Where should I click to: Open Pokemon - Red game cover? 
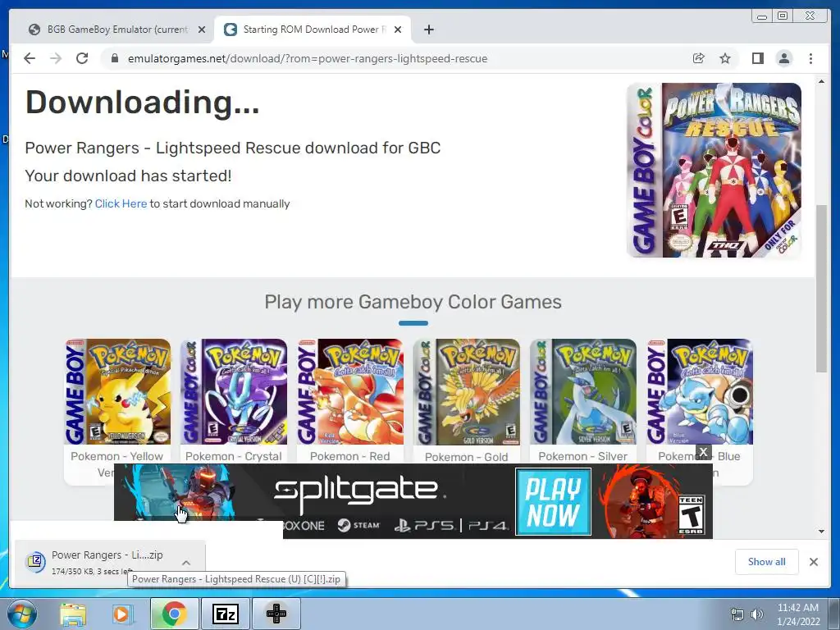(350, 391)
